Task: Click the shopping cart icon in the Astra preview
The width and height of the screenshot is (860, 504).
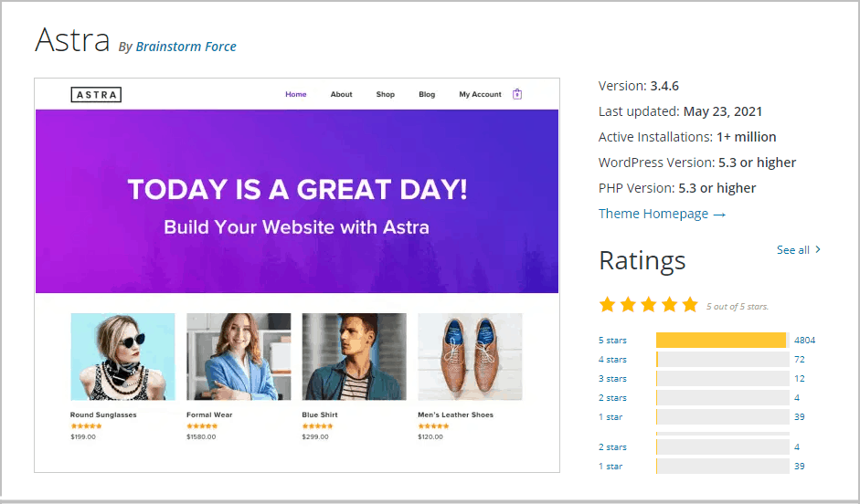Action: (x=517, y=94)
